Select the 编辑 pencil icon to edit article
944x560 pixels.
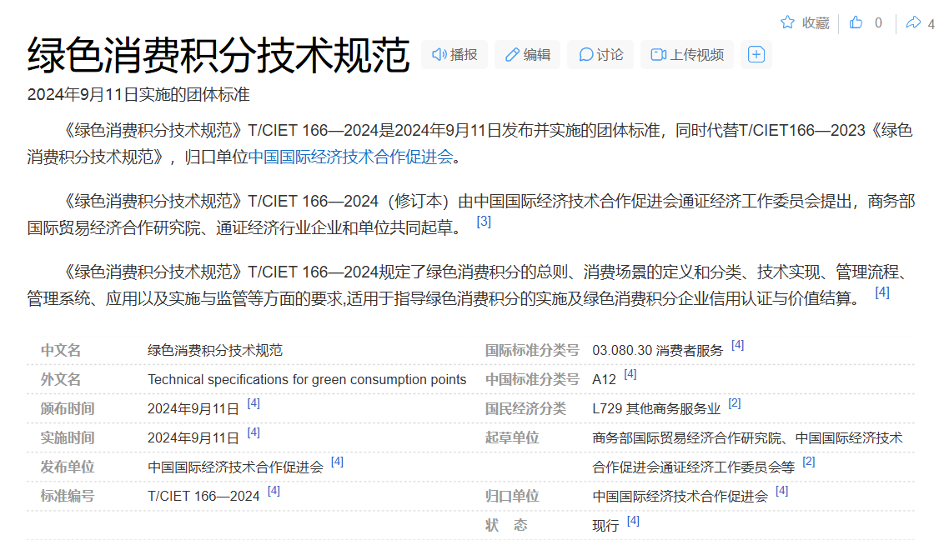(x=512, y=53)
